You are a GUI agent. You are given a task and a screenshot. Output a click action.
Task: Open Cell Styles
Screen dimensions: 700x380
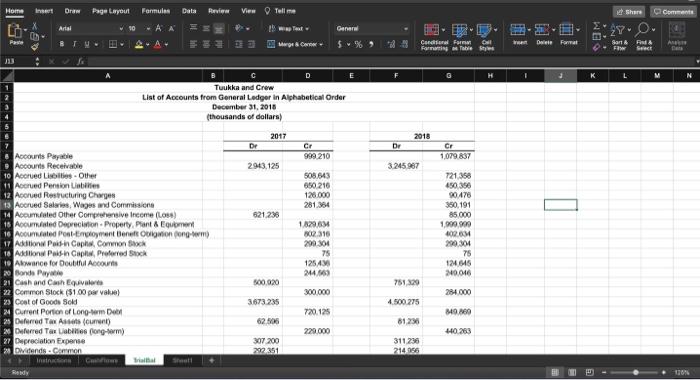486,37
